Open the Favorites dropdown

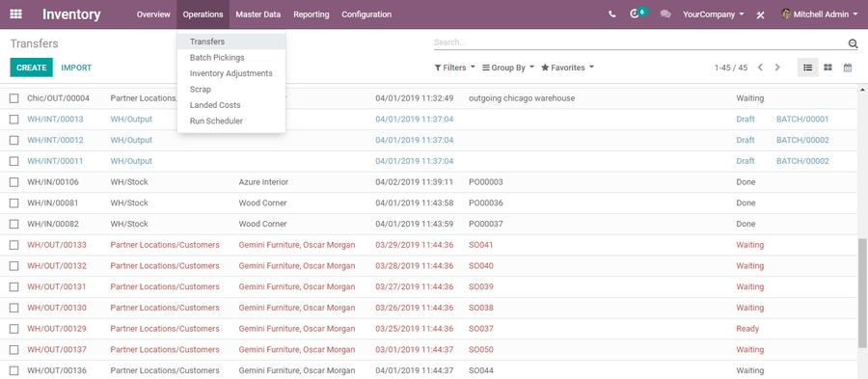pos(567,68)
